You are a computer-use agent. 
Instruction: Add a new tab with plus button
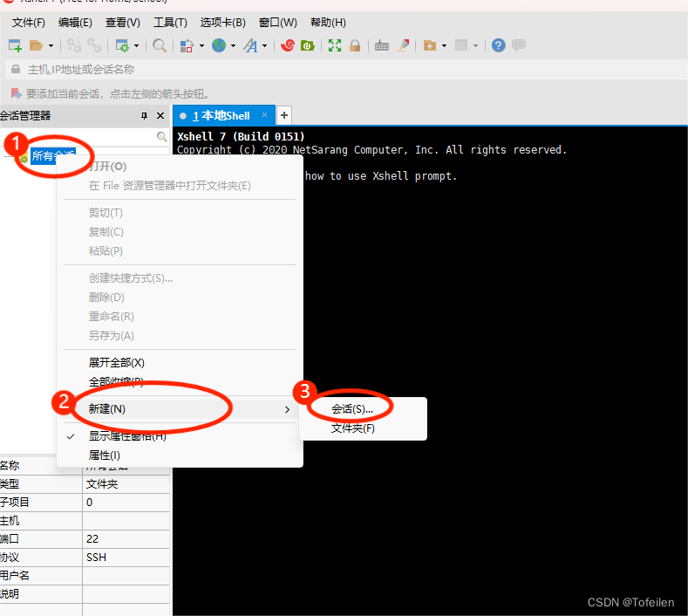point(284,115)
